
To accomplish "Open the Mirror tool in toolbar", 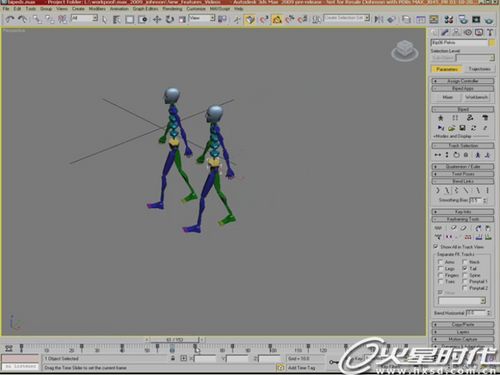I will [379, 19].
